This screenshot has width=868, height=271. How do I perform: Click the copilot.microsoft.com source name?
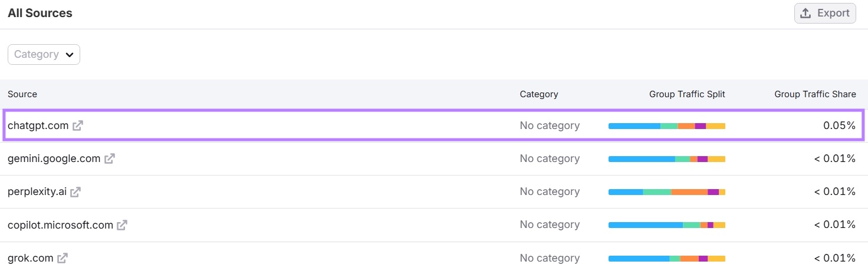[60, 224]
